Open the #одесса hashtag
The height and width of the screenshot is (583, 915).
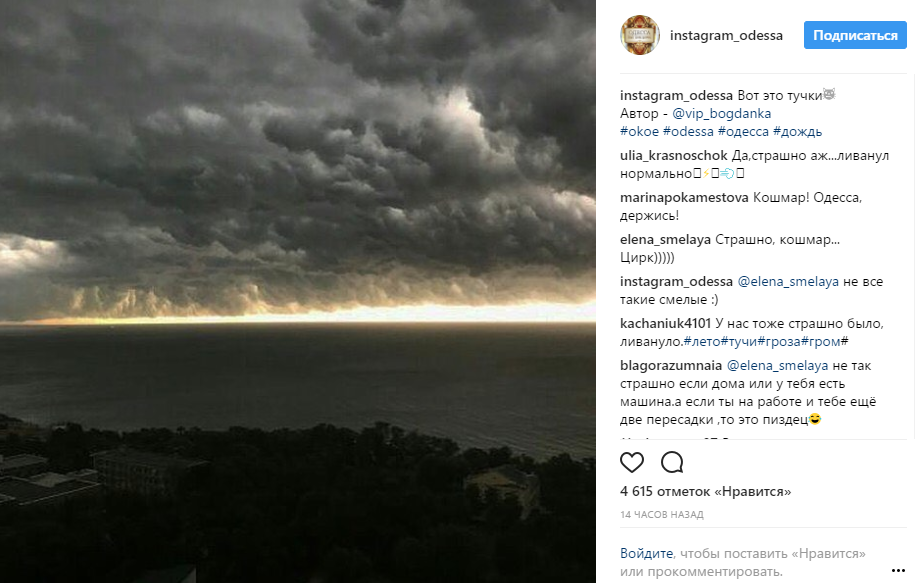tap(743, 131)
